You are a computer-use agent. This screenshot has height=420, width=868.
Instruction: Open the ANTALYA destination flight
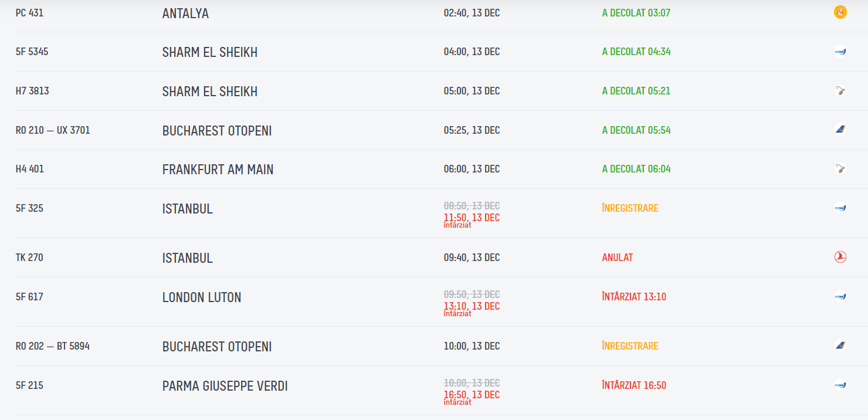185,13
